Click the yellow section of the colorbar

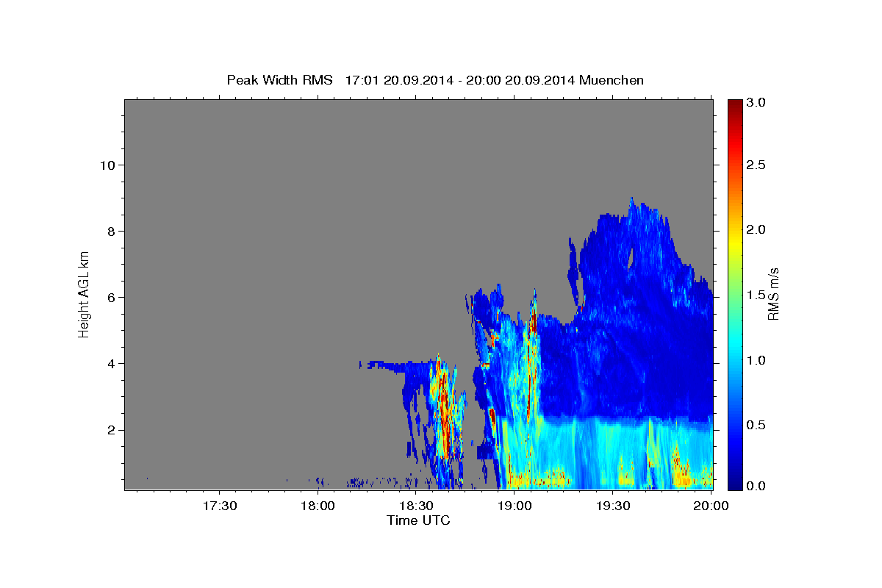click(735, 243)
